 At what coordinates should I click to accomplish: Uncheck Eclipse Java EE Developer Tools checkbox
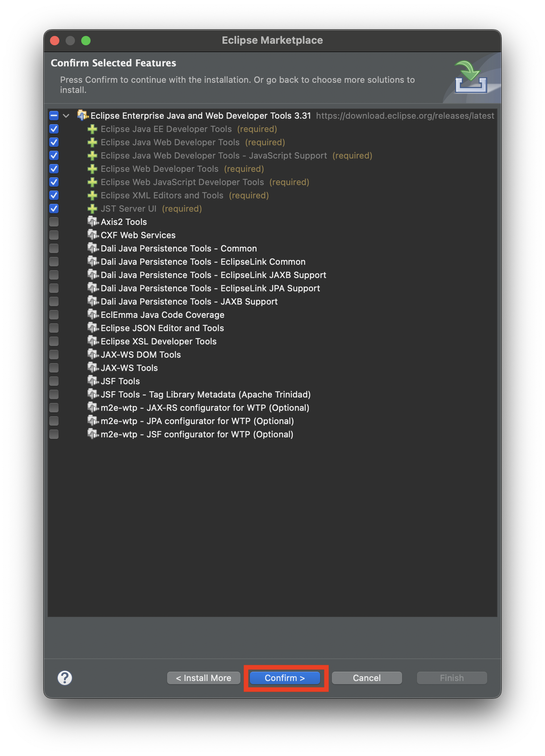pyautogui.click(x=54, y=129)
